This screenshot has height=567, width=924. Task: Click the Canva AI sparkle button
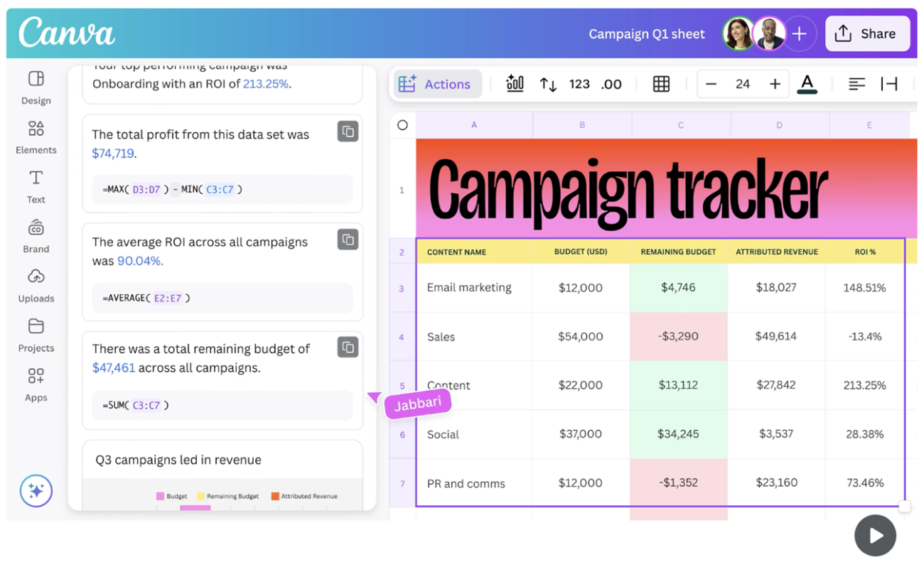tap(36, 490)
